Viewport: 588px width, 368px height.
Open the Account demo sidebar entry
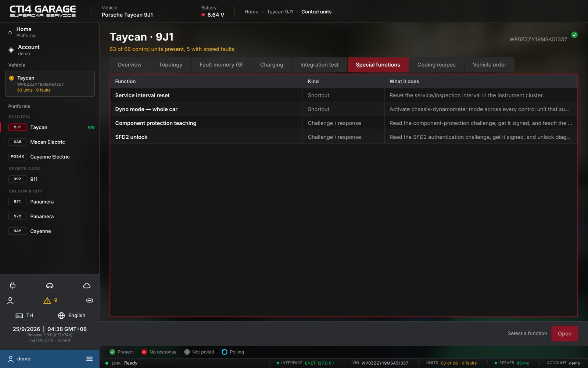(x=50, y=50)
